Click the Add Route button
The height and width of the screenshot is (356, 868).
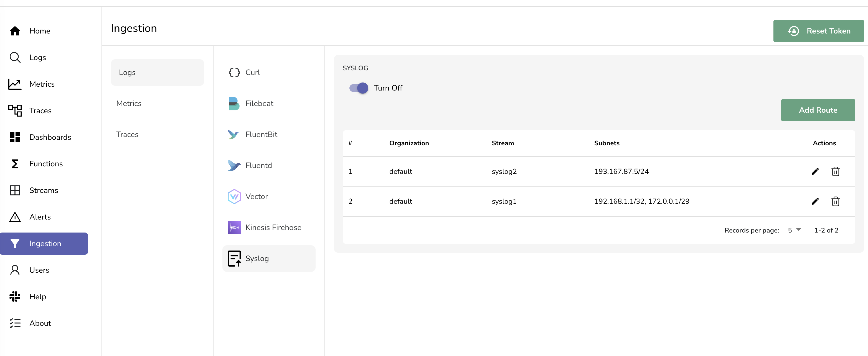[x=818, y=110]
